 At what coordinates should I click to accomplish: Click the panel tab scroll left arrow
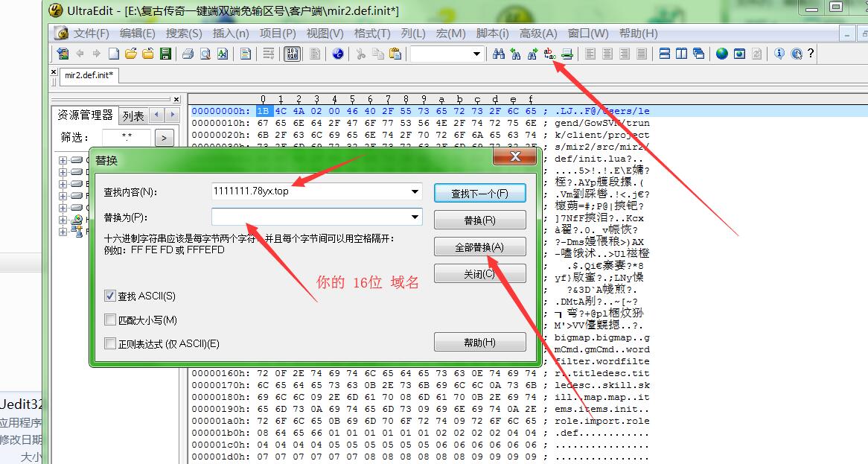pyautogui.click(x=157, y=115)
